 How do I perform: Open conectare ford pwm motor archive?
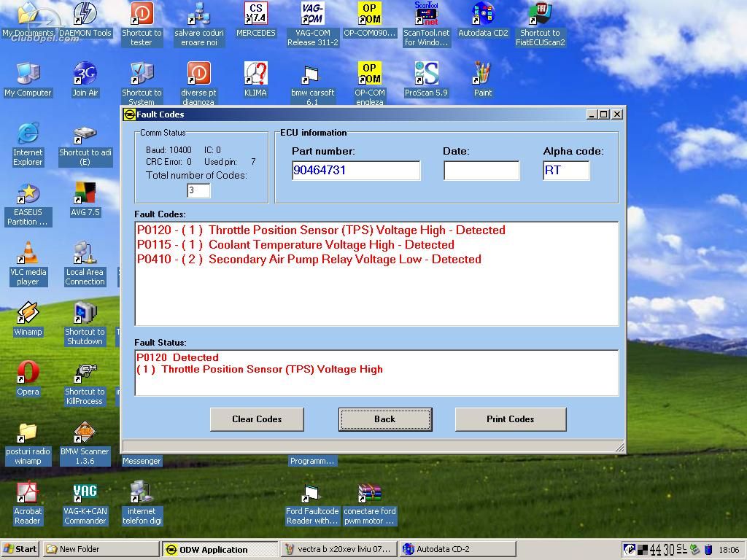click(370, 503)
